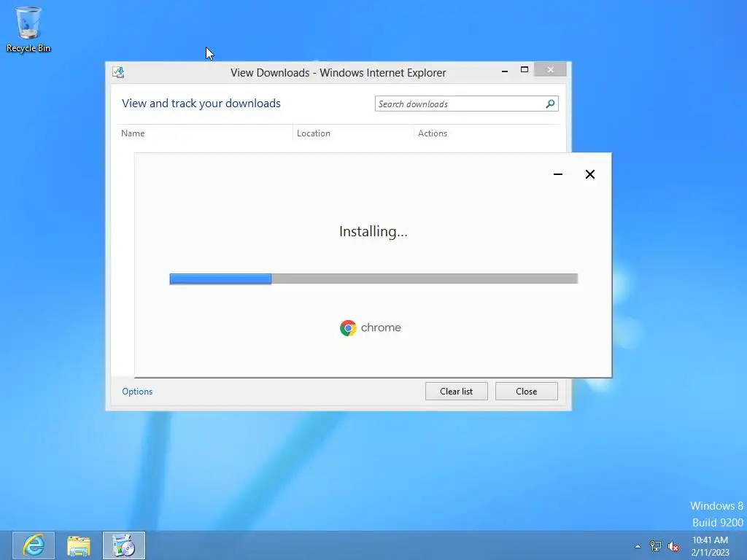747x560 pixels.
Task: Click the 'Installing...' status text
Action: click(373, 231)
